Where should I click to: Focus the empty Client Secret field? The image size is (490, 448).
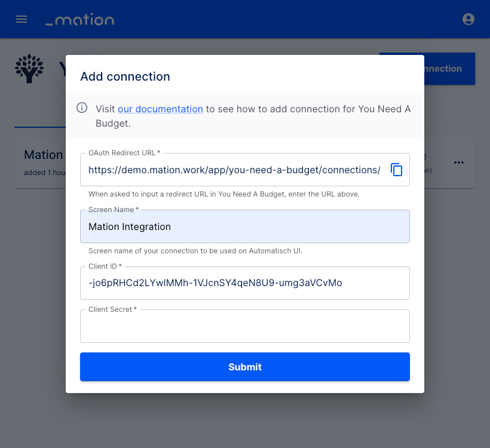point(244,326)
